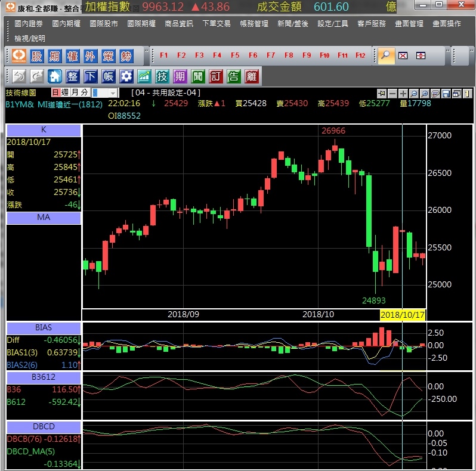476x471 pixels.
Task: Open 新聞/盤後 menu
Action: click(293, 24)
